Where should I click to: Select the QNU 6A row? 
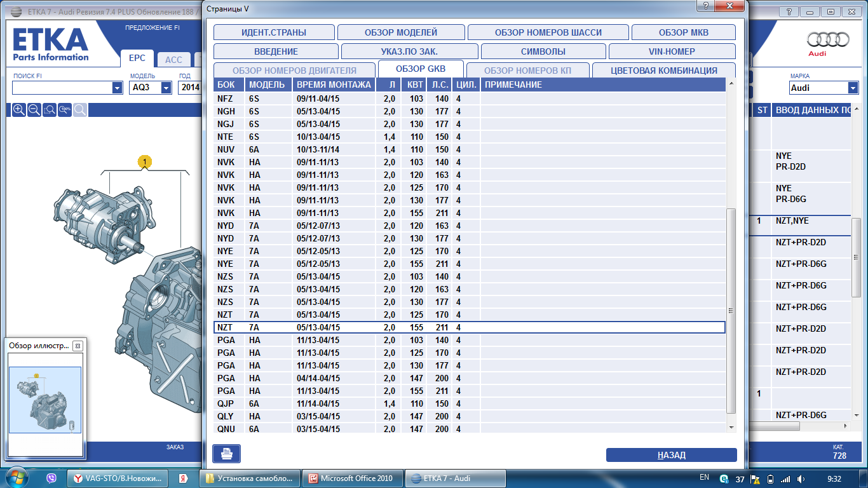point(470,429)
